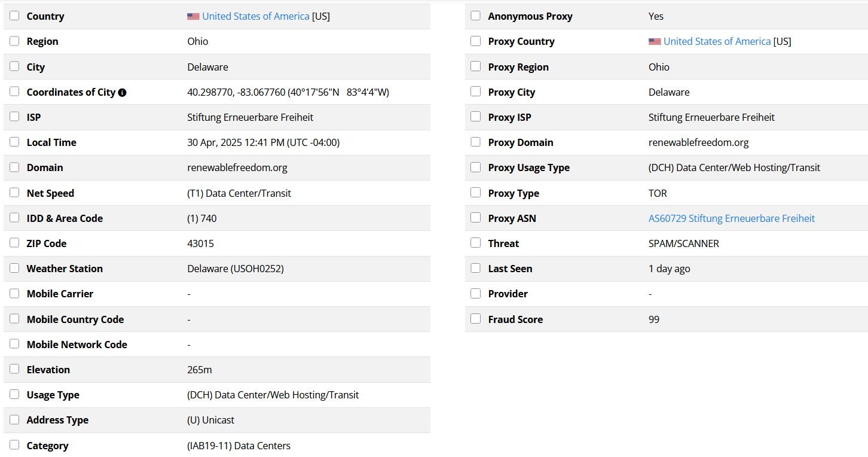Screen dimensions: 868x457
Task: Check the ISP row checkbox
Action: 14,117
